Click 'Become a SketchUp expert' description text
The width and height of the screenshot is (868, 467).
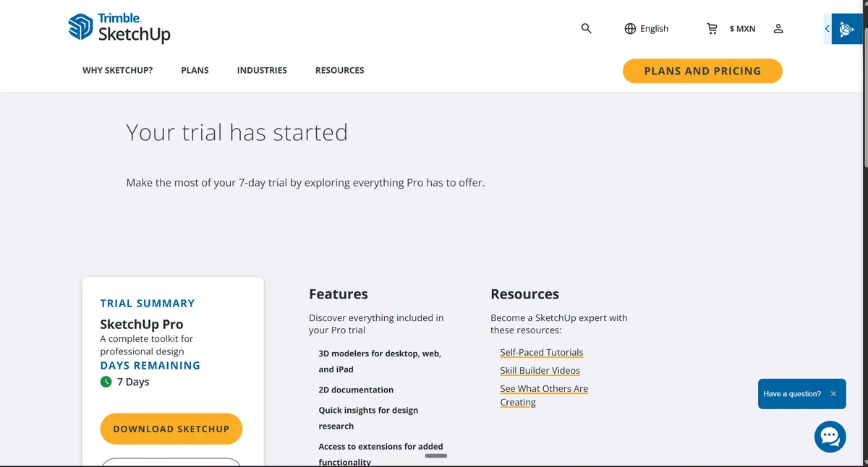coord(559,324)
